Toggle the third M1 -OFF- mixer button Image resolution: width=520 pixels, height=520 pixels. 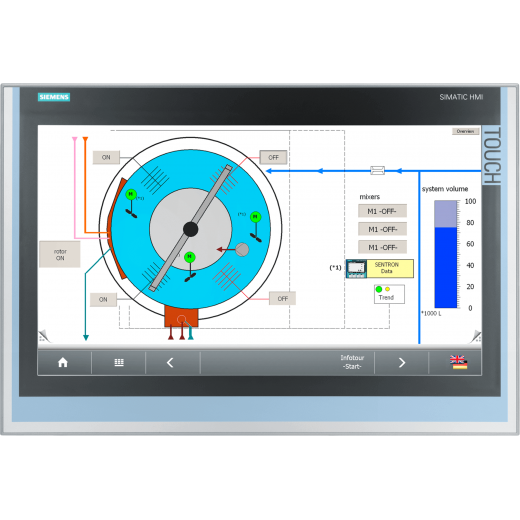click(382, 247)
